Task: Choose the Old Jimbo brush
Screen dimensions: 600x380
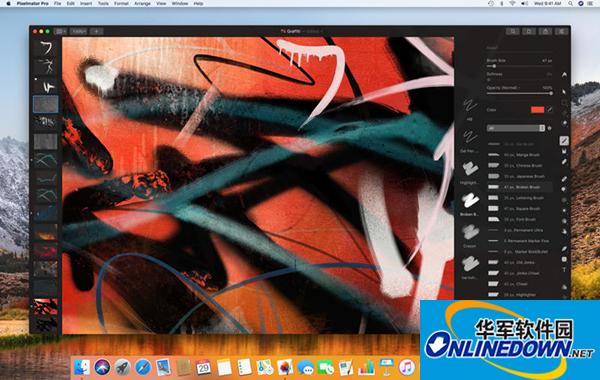Action: pyautogui.click(x=520, y=263)
